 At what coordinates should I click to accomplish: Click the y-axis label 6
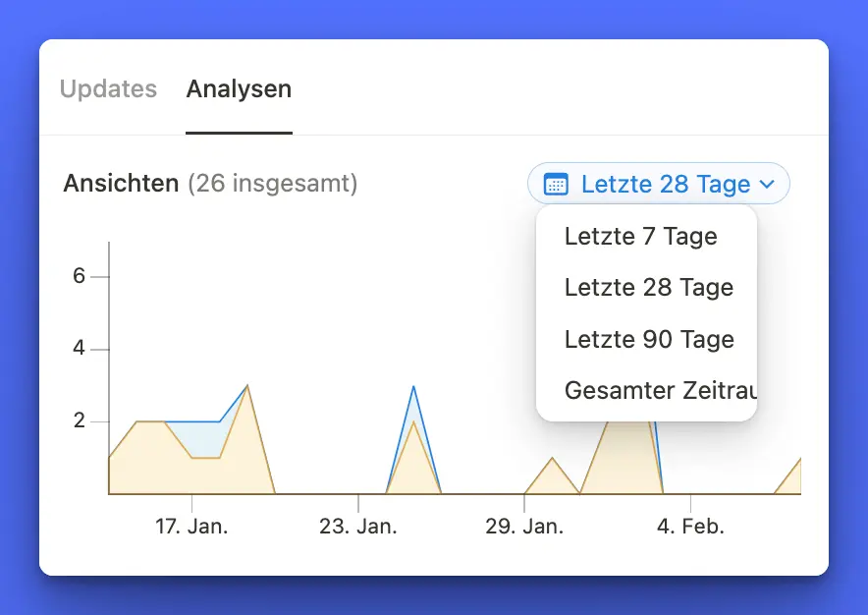click(x=80, y=276)
